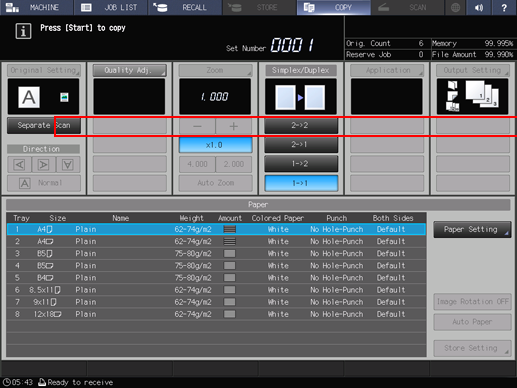
Task: Expand the Output Setting options
Action: 473,70
